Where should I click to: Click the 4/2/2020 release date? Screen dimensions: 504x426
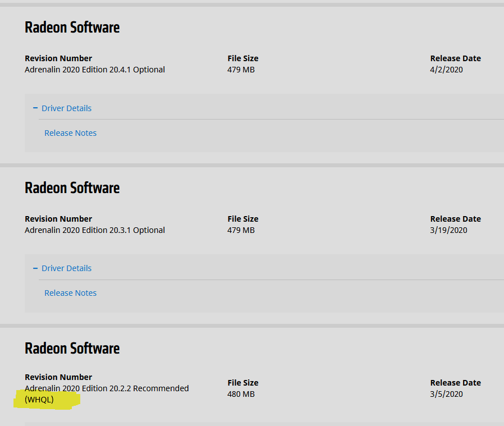pyautogui.click(x=446, y=70)
